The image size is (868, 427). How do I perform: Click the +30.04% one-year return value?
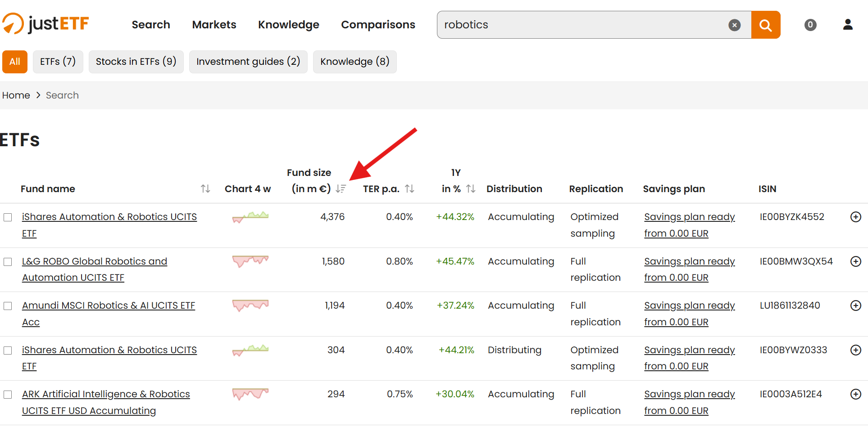455,394
